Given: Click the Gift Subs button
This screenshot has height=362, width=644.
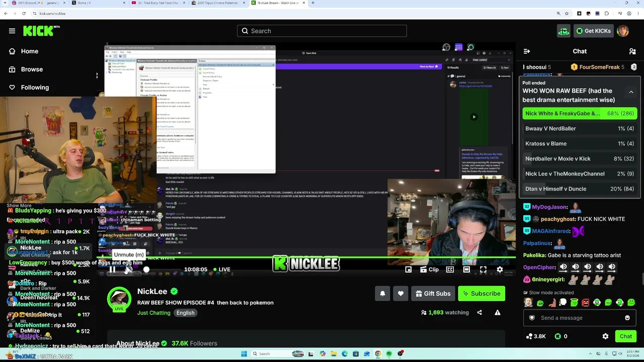Looking at the screenshot, I should point(433,294).
